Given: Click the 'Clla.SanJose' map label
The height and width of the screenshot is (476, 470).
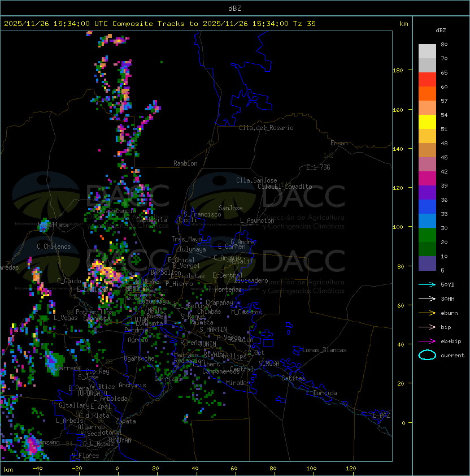Looking at the screenshot, I should [x=256, y=180].
